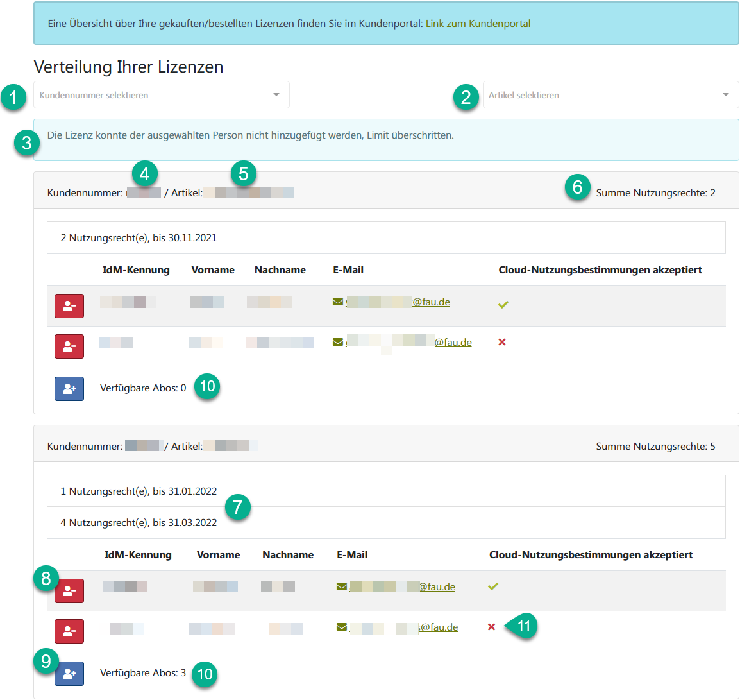Select the 1 Nutzungsrecht(e), bis 31.01.2022 row
The height and width of the screenshot is (700, 740).
tap(139, 491)
